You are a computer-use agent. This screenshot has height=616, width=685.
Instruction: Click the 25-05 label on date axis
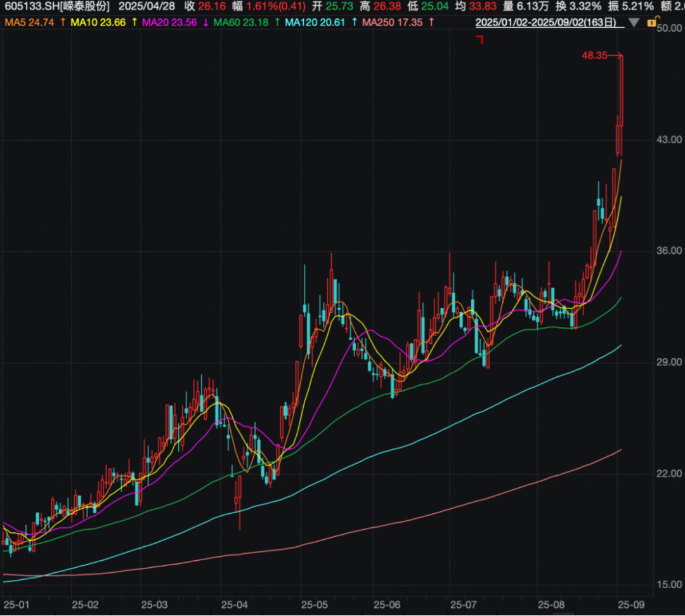[315, 605]
